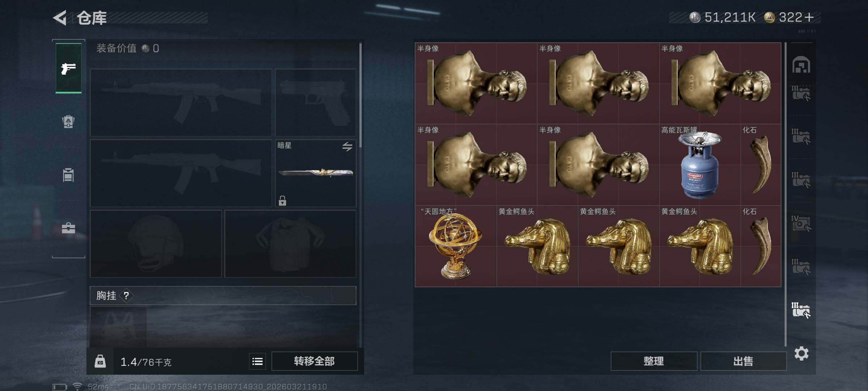
Task: Open the briefcase safe box sidebar icon
Action: point(68,228)
